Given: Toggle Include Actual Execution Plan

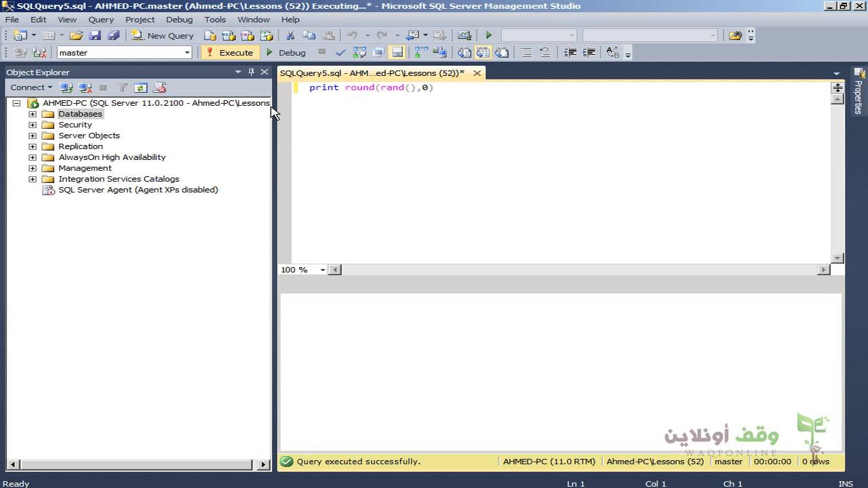Looking at the screenshot, I should coord(421,52).
